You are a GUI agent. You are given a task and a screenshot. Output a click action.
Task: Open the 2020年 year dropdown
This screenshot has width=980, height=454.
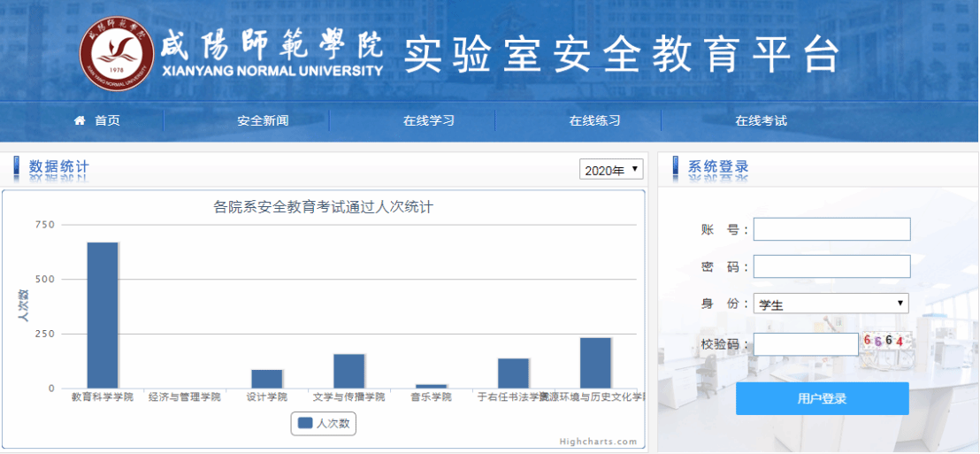point(611,170)
